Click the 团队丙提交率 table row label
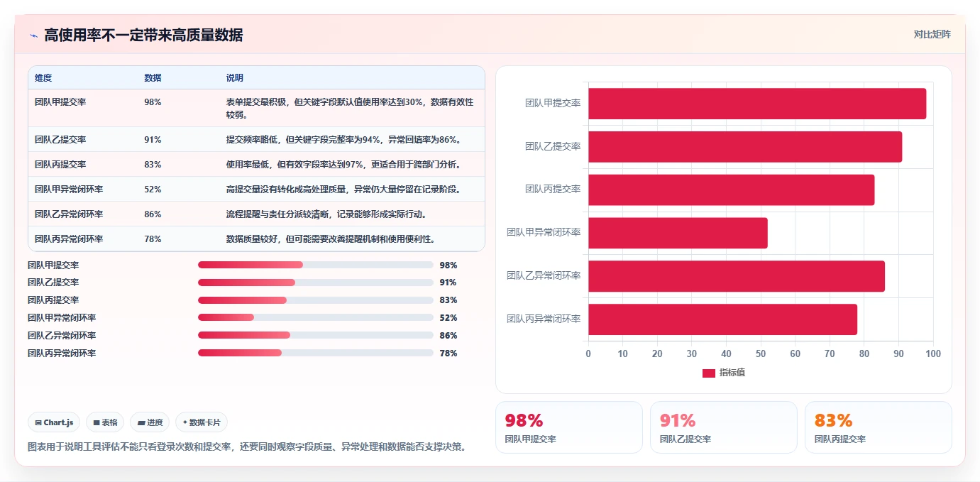 (x=60, y=165)
